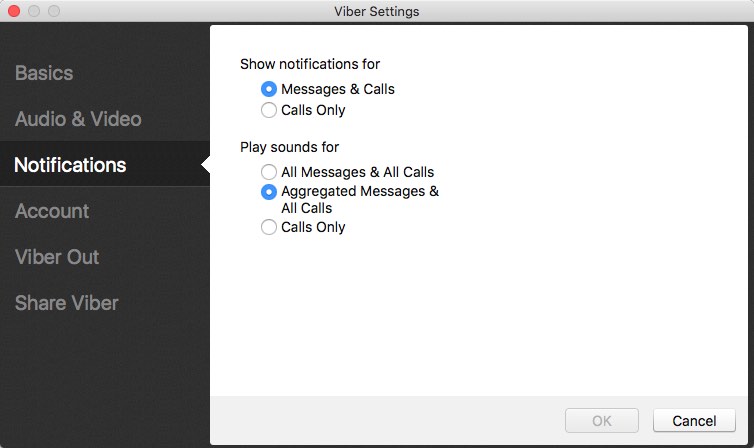The height and width of the screenshot is (448, 754).
Task: Choose Calls Only under Play sounds for
Action: tap(269, 227)
